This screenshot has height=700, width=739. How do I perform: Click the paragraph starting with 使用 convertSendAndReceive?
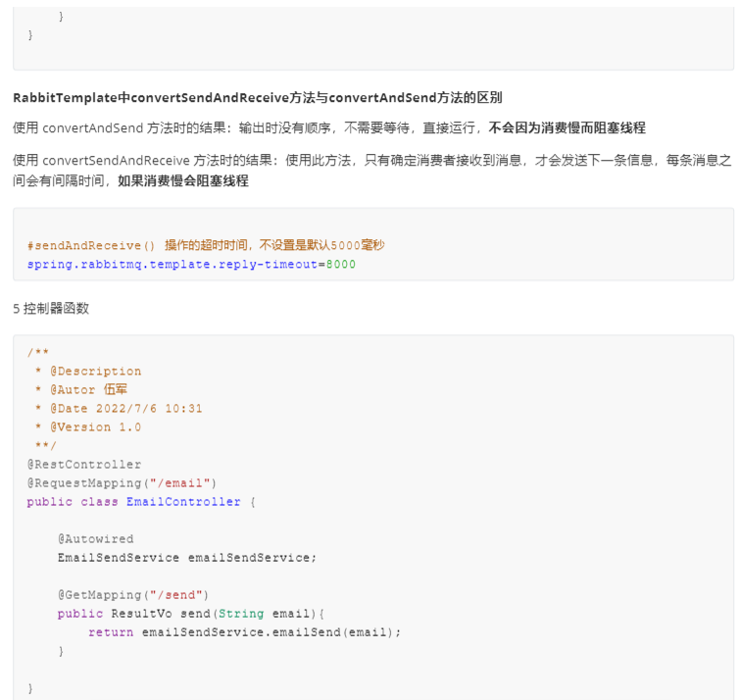click(372, 161)
